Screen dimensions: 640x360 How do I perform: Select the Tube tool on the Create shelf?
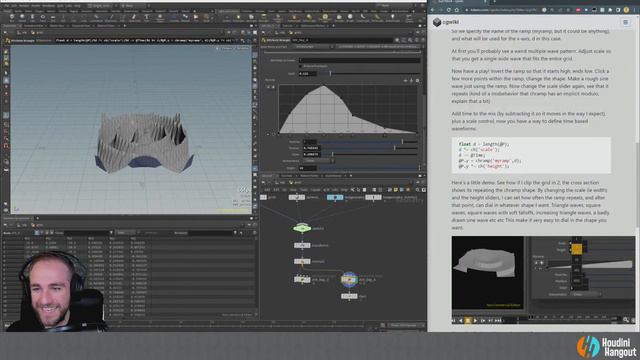coord(33,18)
